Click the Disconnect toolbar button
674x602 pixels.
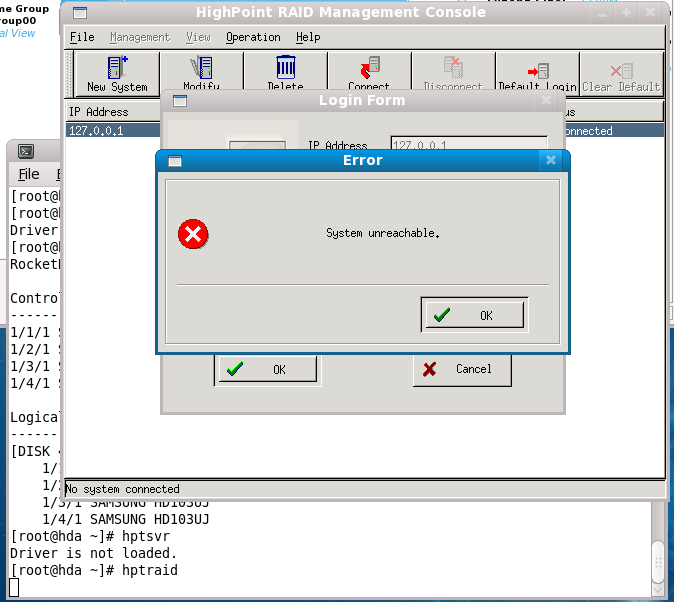(x=453, y=71)
